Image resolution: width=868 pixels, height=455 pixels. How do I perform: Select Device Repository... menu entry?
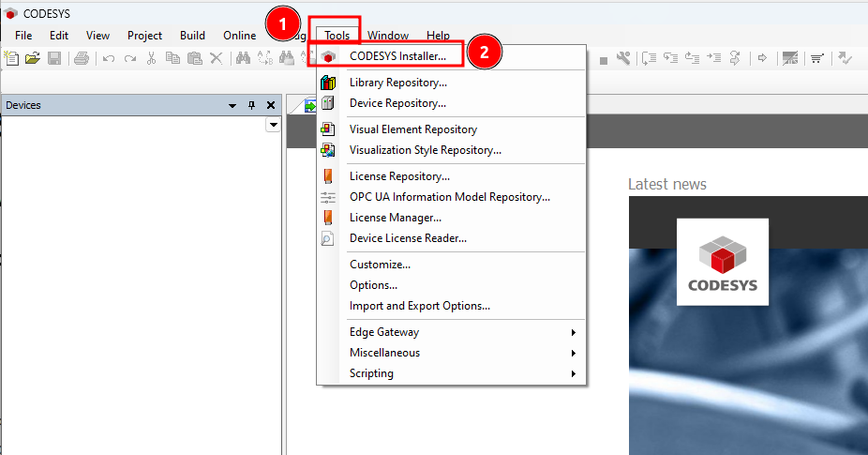pyautogui.click(x=452, y=103)
